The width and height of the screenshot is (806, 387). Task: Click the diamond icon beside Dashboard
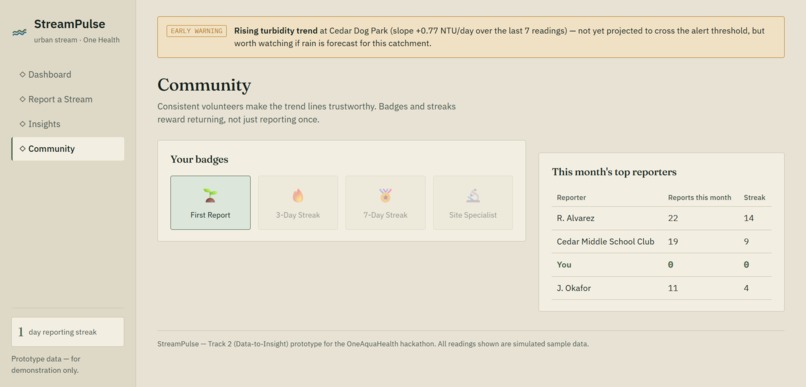click(x=22, y=75)
